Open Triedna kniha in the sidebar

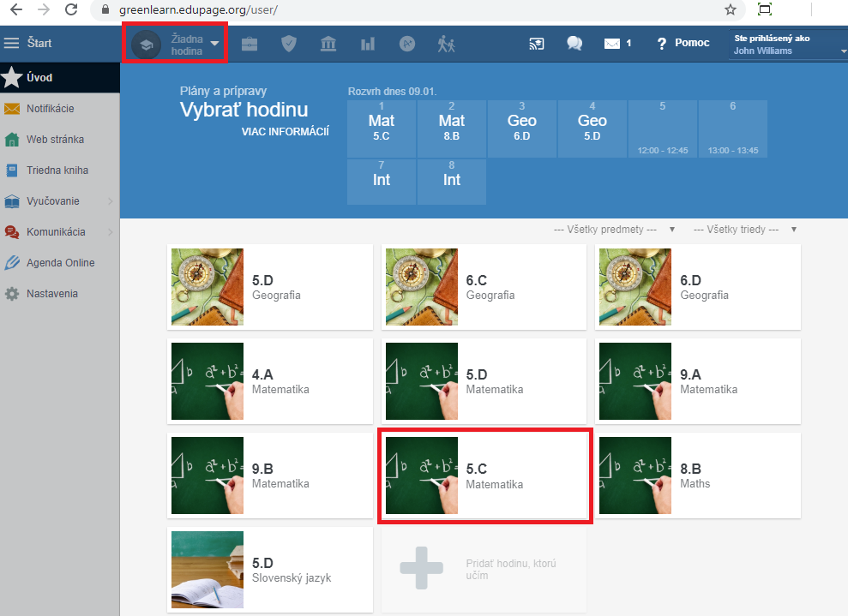(57, 170)
